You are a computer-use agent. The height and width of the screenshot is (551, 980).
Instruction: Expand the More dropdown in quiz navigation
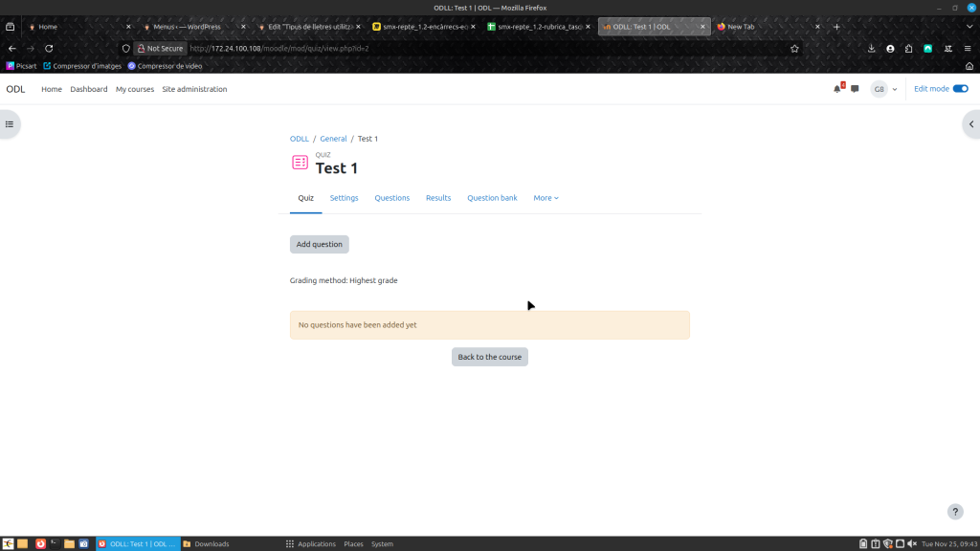click(546, 198)
